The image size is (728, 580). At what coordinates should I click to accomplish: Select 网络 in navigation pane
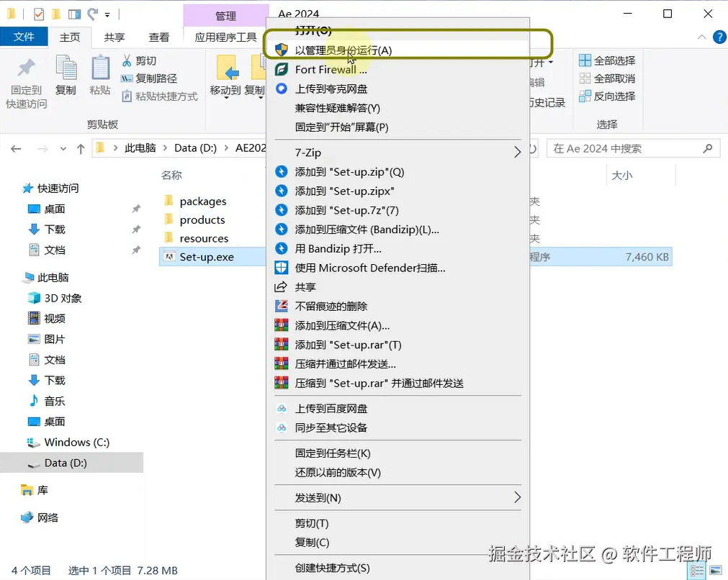point(48,517)
